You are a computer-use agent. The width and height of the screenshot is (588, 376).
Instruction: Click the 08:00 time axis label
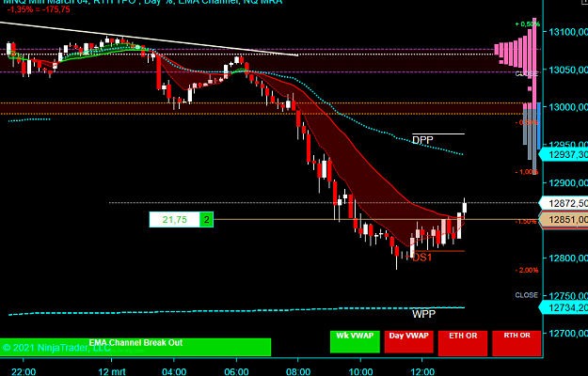coord(297,372)
